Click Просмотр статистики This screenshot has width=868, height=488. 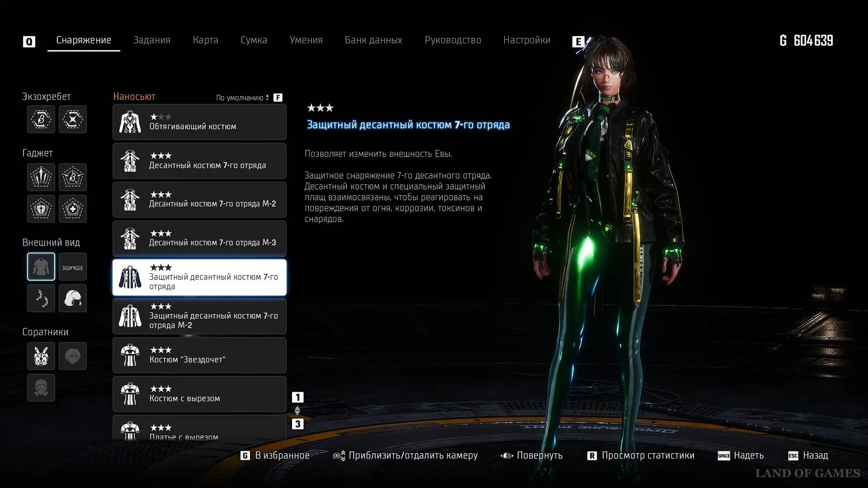tap(648, 455)
